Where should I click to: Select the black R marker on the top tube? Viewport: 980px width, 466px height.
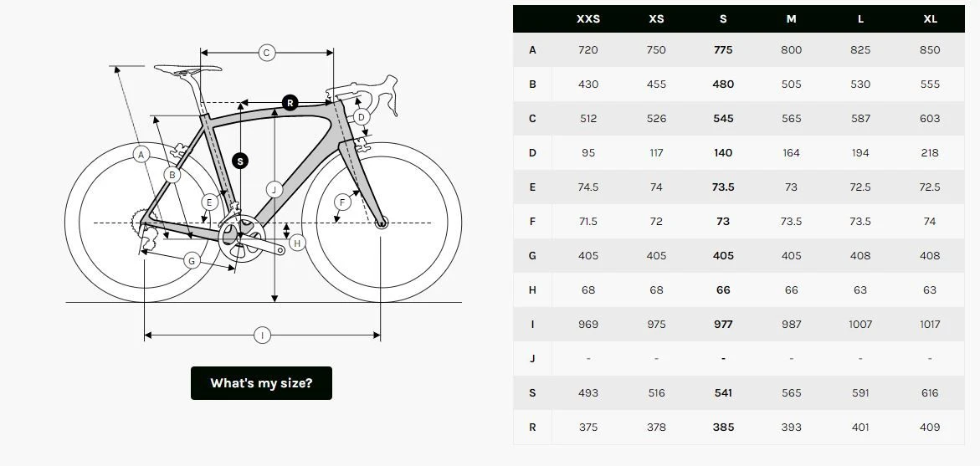coord(290,103)
